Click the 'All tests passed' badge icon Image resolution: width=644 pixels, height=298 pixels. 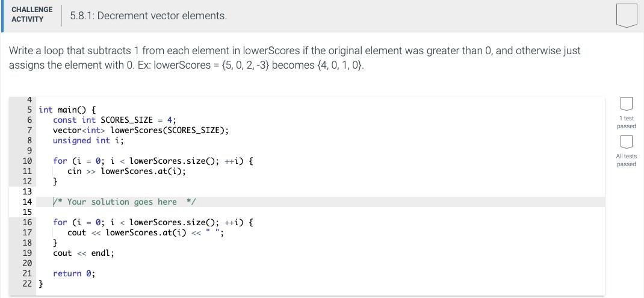tap(626, 142)
